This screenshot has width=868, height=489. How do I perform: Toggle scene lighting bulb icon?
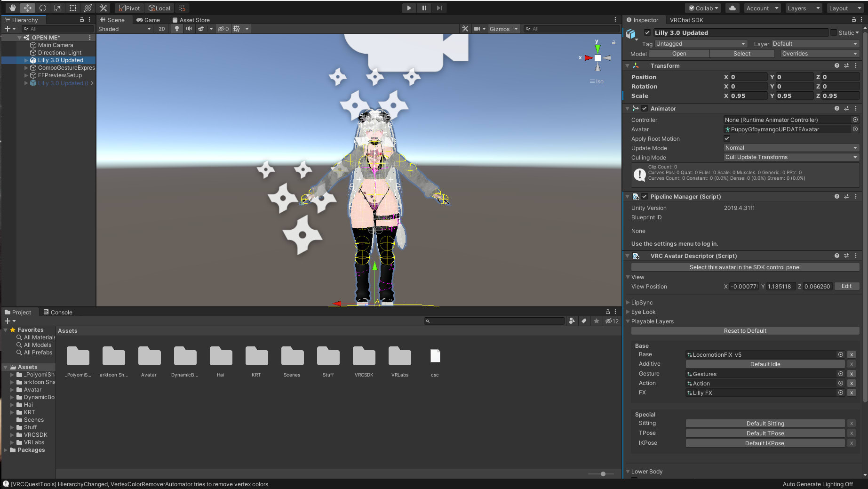[177, 29]
